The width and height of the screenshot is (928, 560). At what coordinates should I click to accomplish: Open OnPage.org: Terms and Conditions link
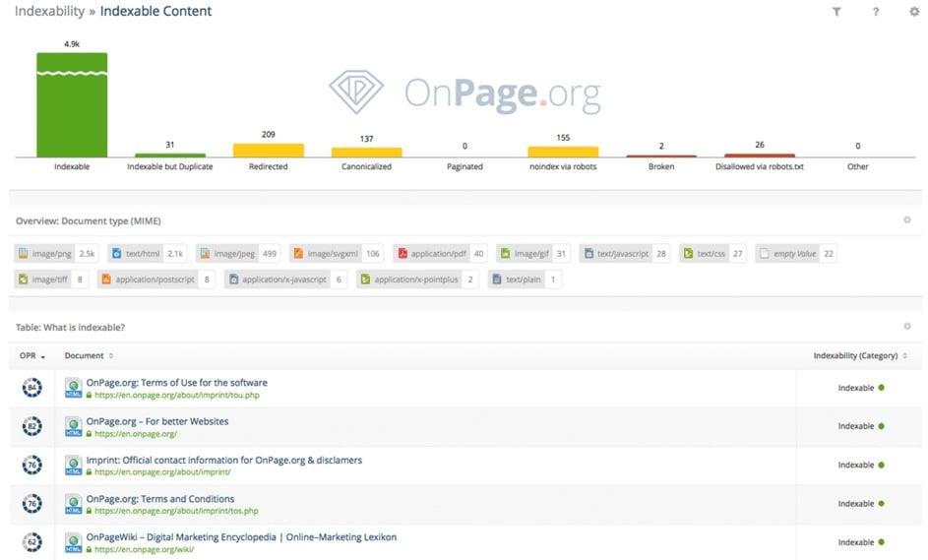click(159, 499)
